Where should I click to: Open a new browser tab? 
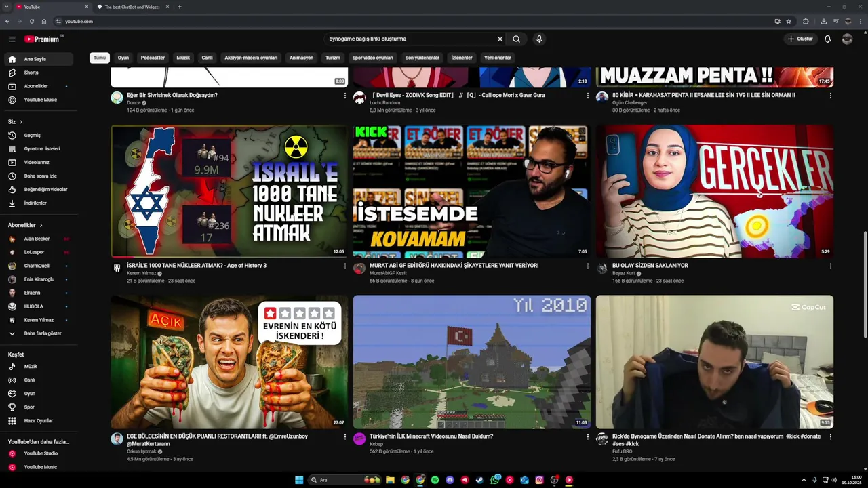pos(180,7)
